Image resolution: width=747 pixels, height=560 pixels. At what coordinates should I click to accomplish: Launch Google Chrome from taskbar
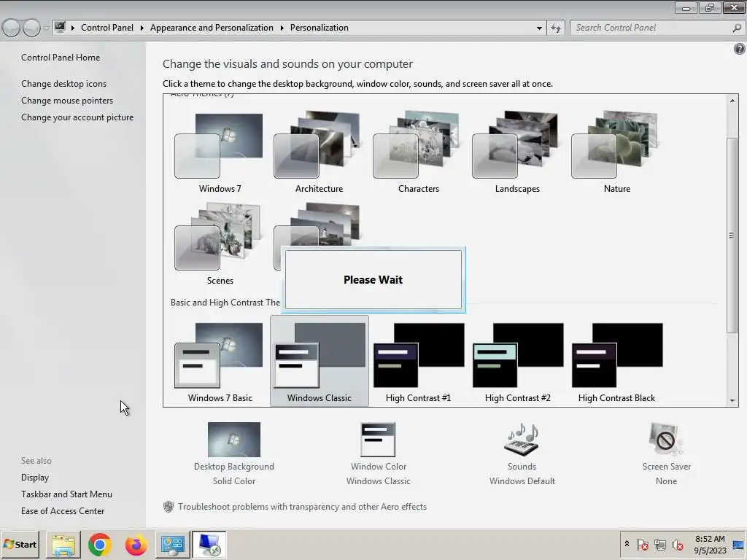click(x=99, y=545)
